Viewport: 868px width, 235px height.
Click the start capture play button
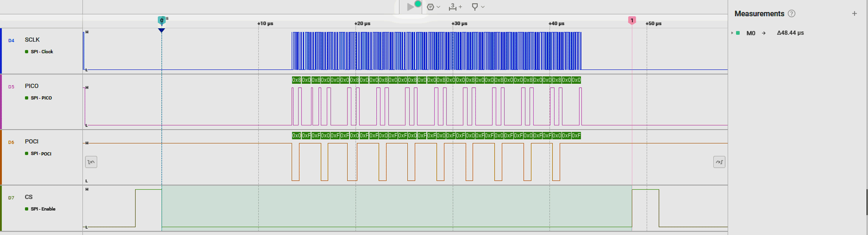(x=410, y=7)
